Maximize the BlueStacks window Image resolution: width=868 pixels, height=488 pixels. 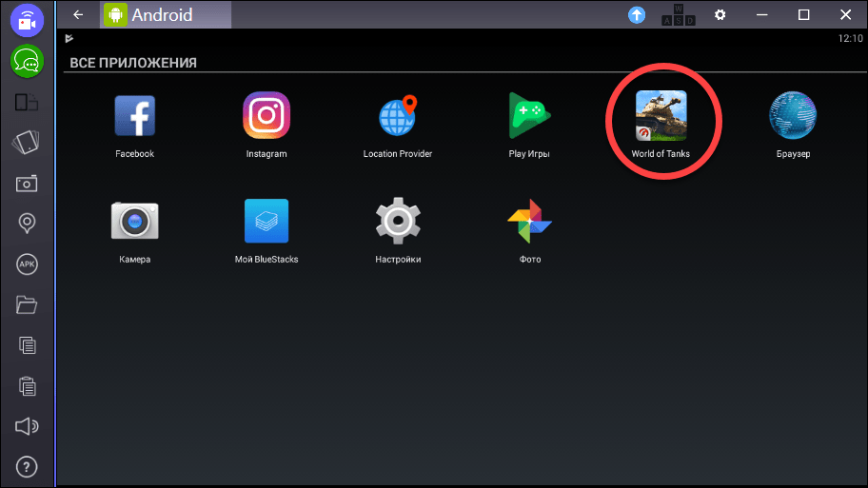tap(804, 15)
